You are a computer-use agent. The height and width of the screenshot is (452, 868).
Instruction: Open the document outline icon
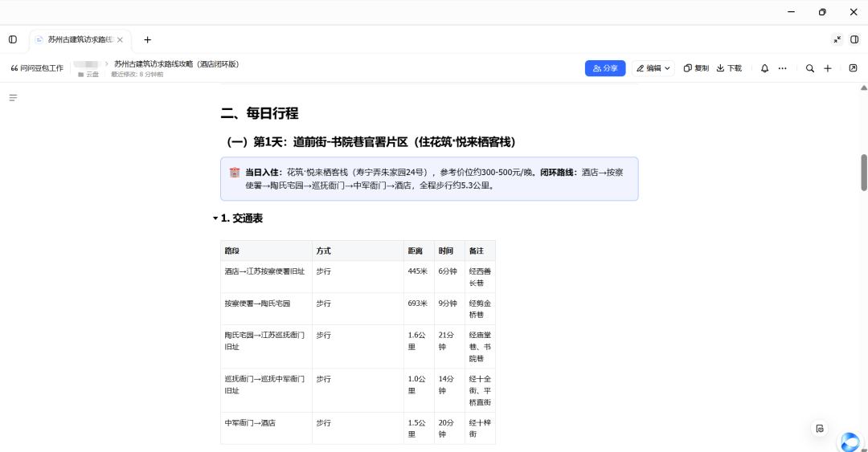click(x=13, y=98)
